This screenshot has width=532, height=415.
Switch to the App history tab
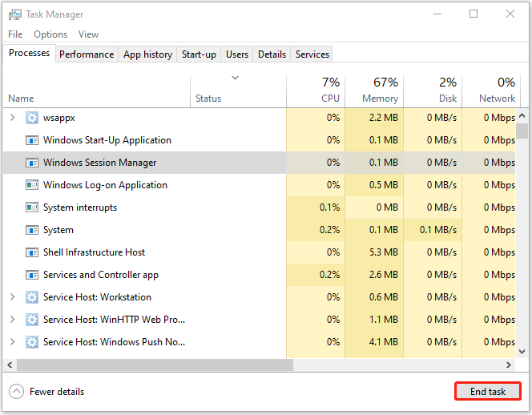click(x=147, y=54)
